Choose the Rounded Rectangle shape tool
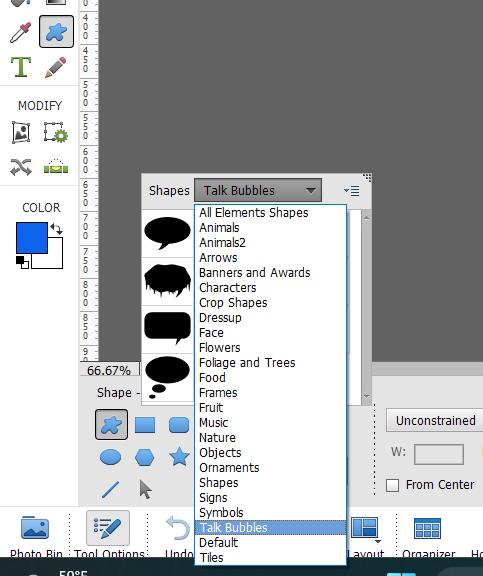Screen dimensions: 483x576 pyautogui.click(x=179, y=425)
